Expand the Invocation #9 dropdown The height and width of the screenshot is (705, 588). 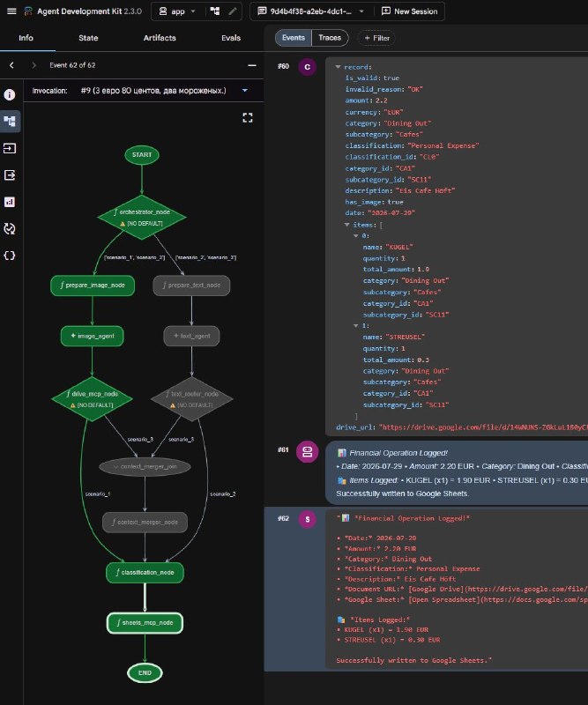pos(245,91)
